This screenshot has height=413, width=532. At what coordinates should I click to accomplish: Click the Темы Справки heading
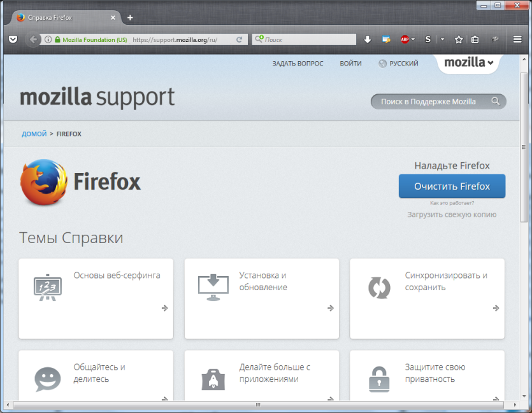point(71,237)
